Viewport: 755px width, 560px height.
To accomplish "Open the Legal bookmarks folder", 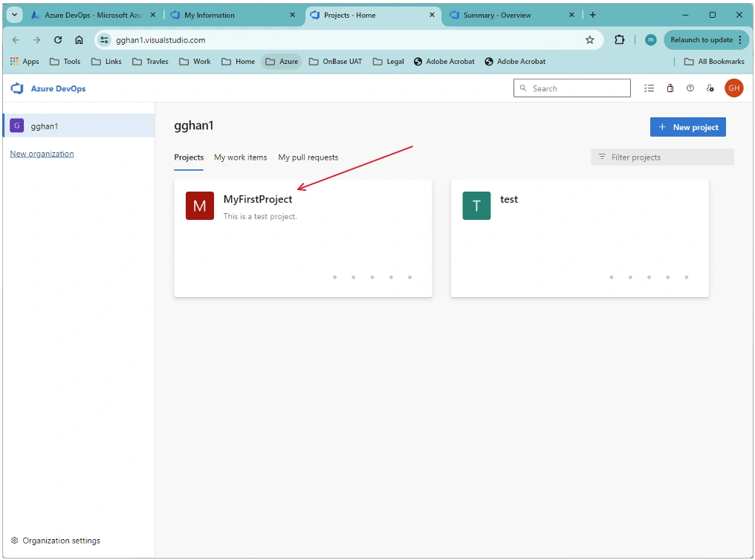I will (389, 62).
